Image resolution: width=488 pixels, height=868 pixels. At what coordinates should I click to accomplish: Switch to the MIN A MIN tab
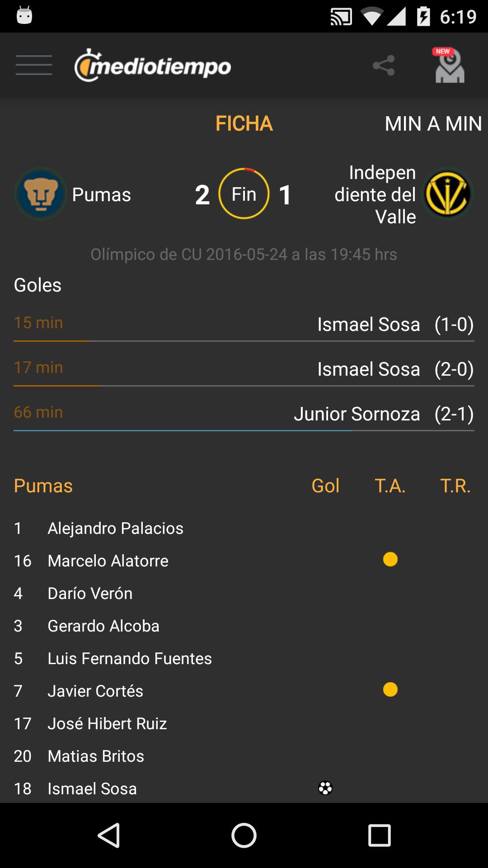point(433,123)
